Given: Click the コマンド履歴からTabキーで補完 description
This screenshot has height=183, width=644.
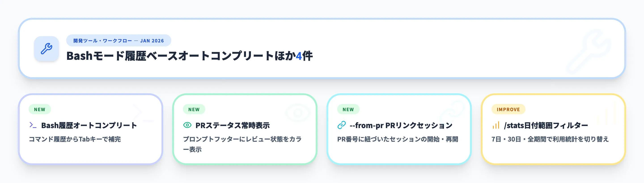Looking at the screenshot, I should click(x=75, y=139).
